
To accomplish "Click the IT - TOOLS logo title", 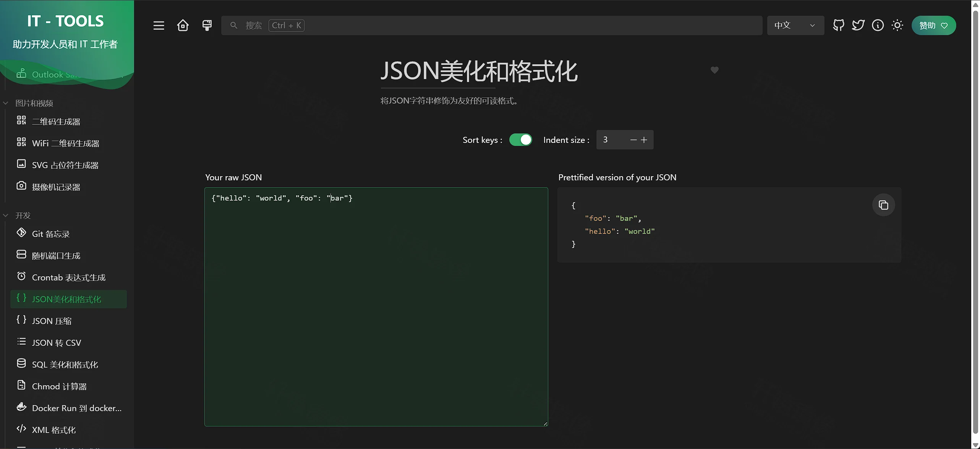I will pos(65,21).
